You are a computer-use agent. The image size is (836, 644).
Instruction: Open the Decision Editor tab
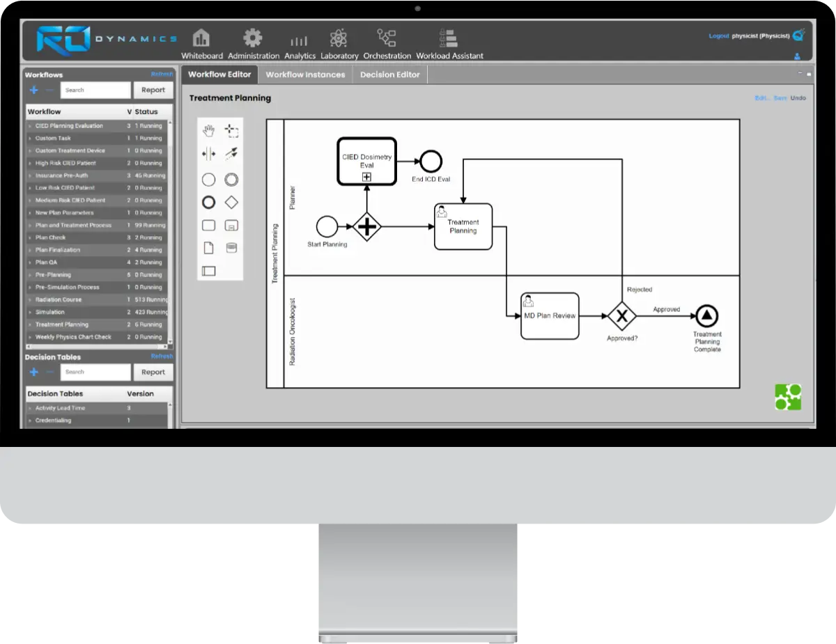389,74
